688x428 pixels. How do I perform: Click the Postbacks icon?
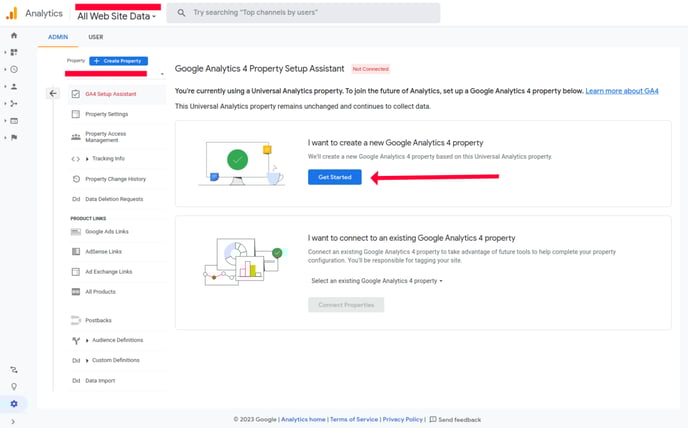pos(75,320)
